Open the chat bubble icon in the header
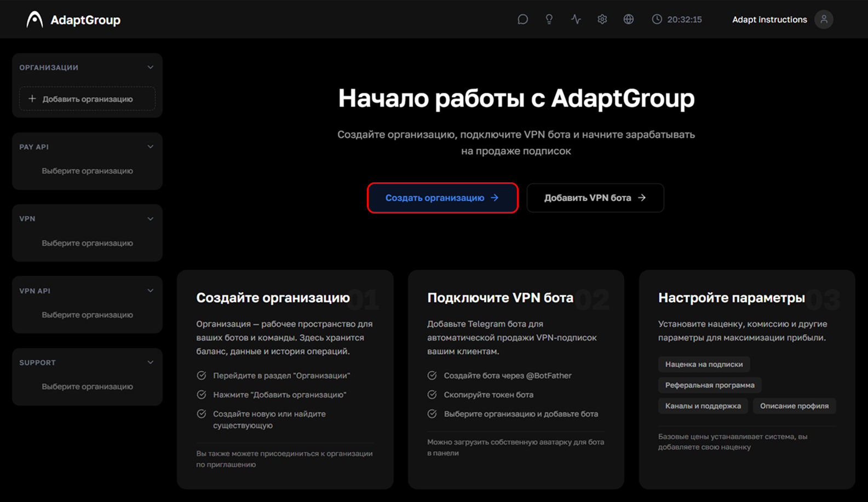The width and height of the screenshot is (868, 502). point(523,20)
